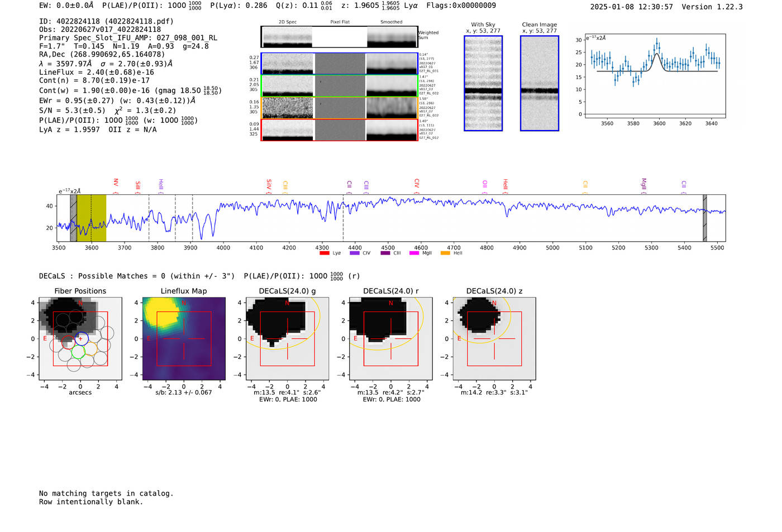
Task: Click the m:14.2 re:3.3" s:3.1" caption
Action: pos(494,392)
